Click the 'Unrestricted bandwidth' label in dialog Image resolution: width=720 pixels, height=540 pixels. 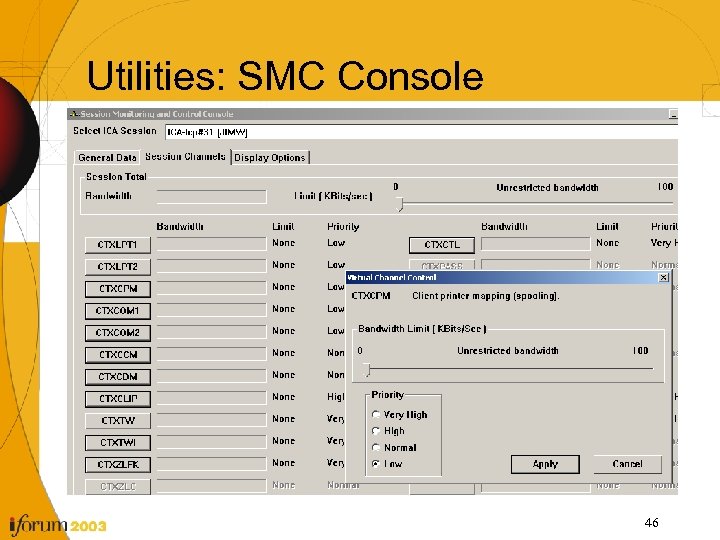508,351
